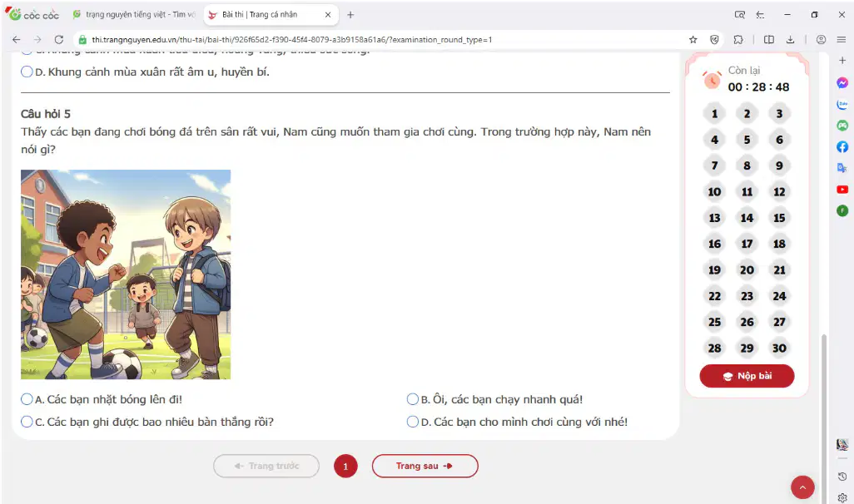Viewport: 854px width, 504px height.
Task: Open the browser extensions puzzle icon
Action: (x=738, y=39)
